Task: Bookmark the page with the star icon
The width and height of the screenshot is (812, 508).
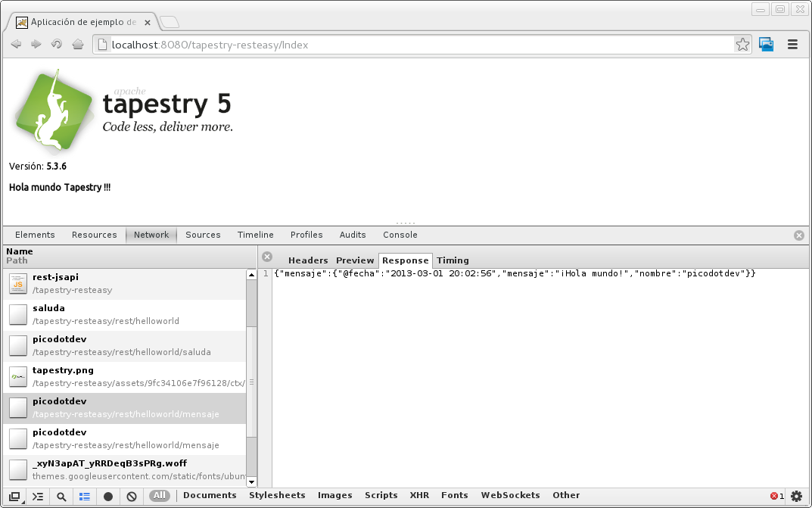Action: click(x=742, y=45)
